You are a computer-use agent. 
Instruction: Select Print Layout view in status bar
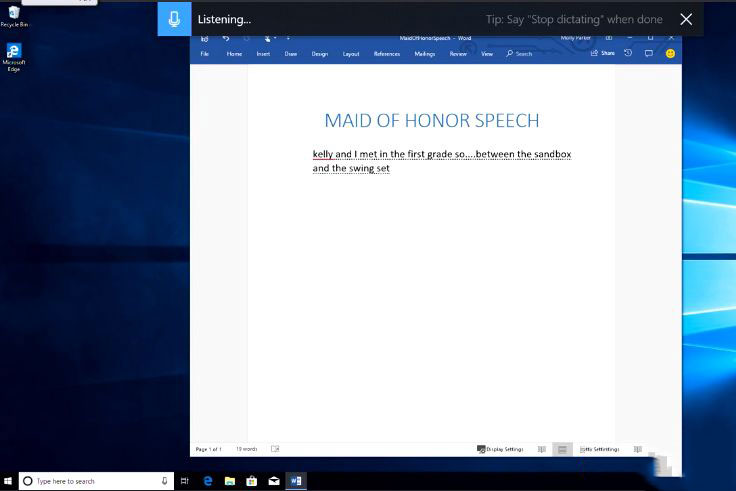pos(562,449)
